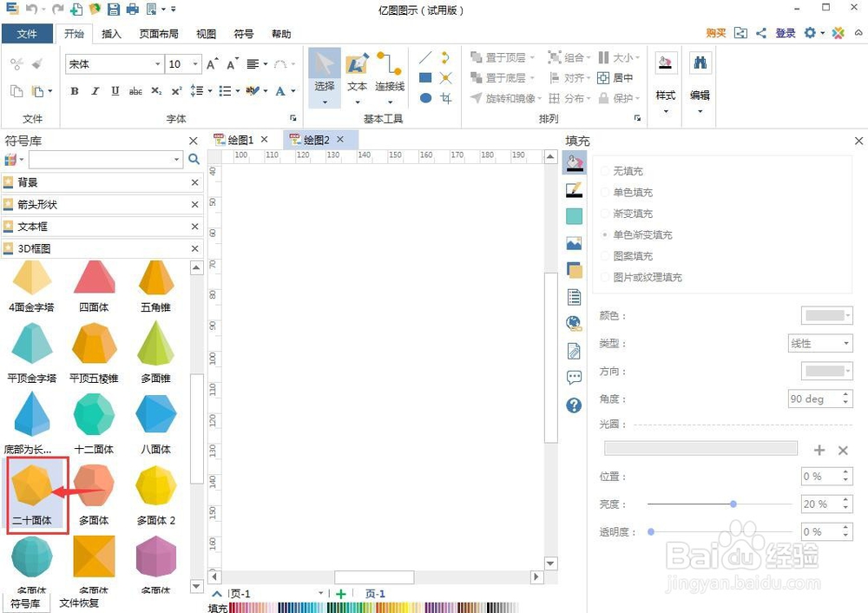This screenshot has height=613, width=868.
Task: Open the hyperlink globe icon in right sidebar
Action: coord(573,323)
